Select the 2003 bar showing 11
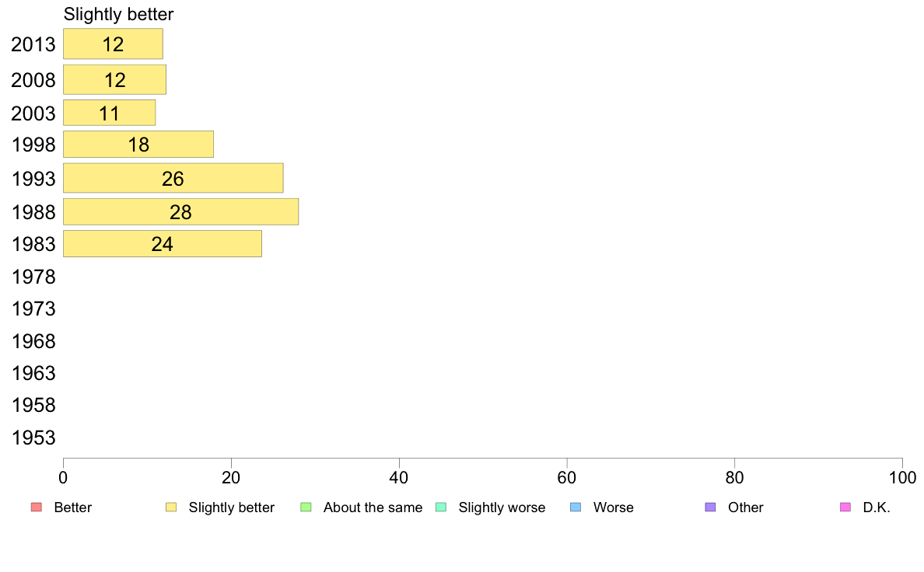Screen dimensions: 924x572 110,113
